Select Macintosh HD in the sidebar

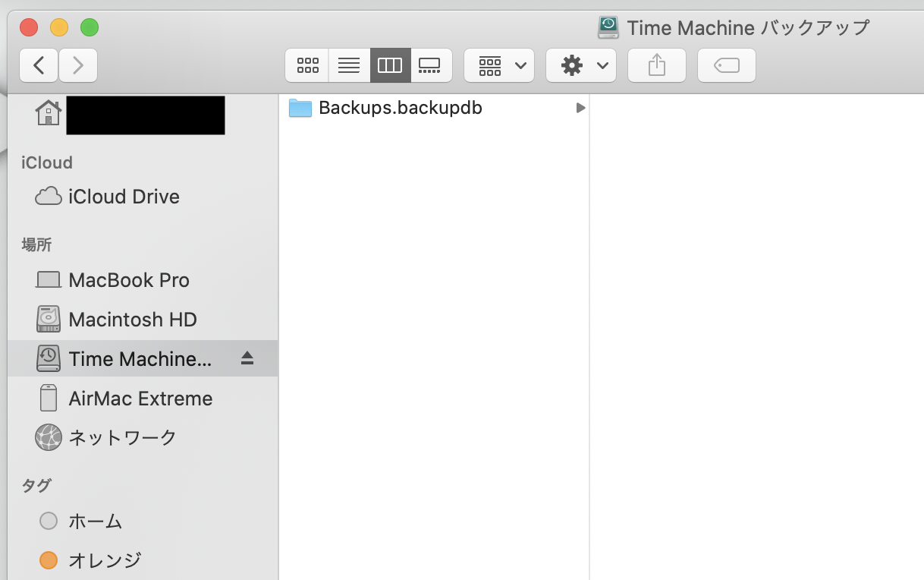click(143, 320)
